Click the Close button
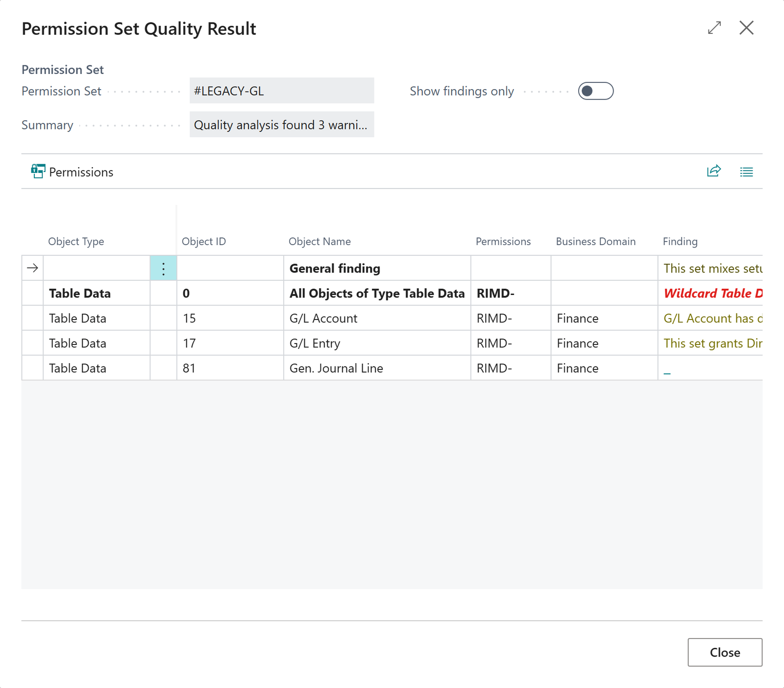Viewport: 784px width, 688px height. [x=725, y=652]
